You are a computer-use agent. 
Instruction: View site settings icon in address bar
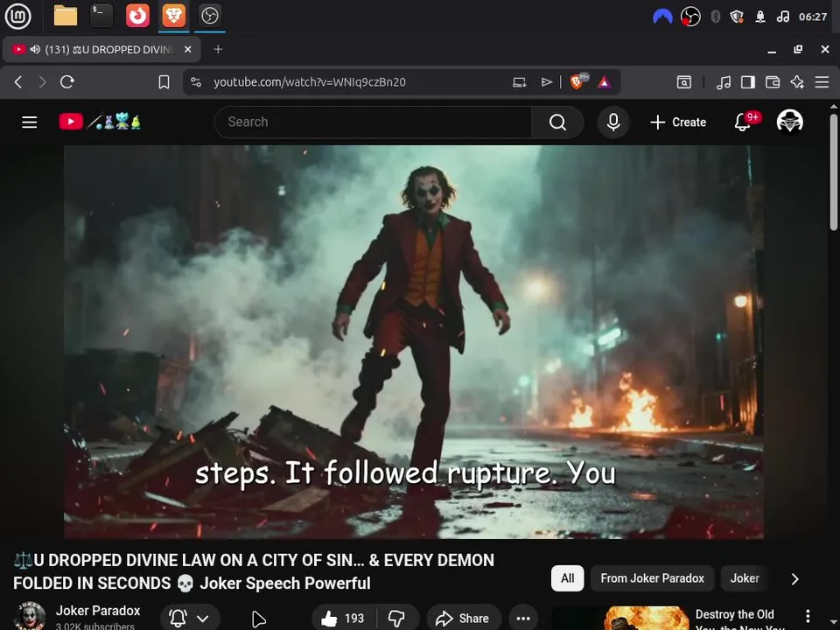[196, 82]
